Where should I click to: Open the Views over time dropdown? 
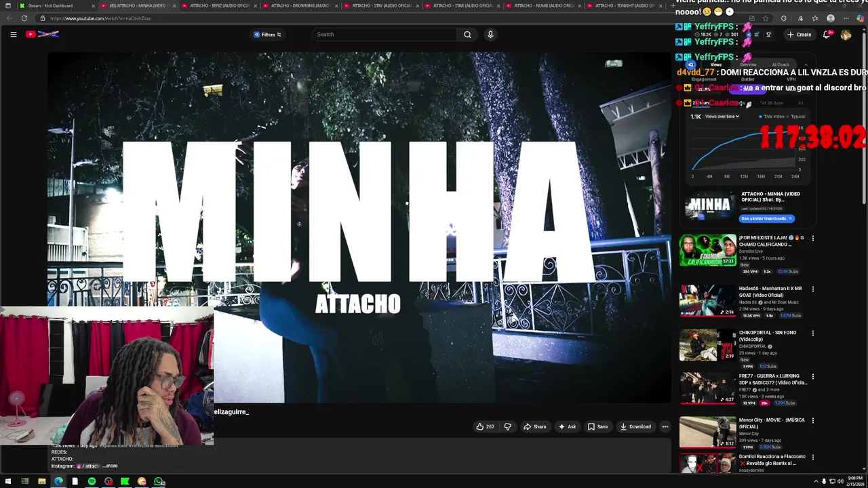point(722,117)
